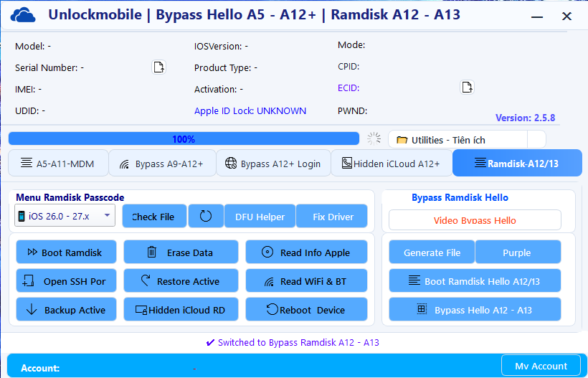Click the dropdown arrow of iOS version selector
The width and height of the screenshot is (588, 378).
coord(107,215)
